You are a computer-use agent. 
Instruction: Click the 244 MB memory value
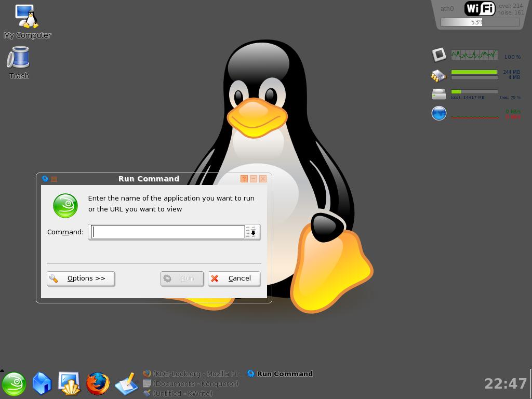point(511,72)
